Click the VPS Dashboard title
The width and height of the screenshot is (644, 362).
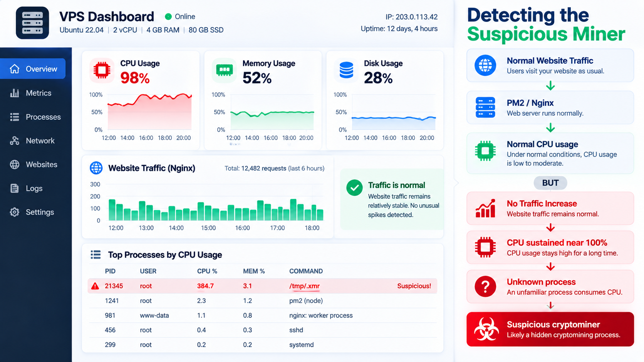point(107,17)
